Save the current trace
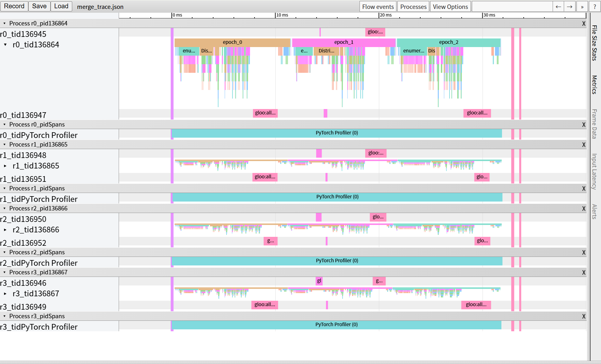This screenshot has width=601, height=364. [39, 6]
